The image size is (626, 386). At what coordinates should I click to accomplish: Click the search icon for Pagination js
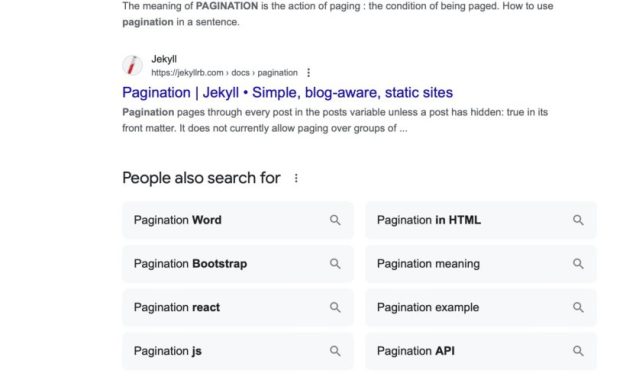click(335, 351)
